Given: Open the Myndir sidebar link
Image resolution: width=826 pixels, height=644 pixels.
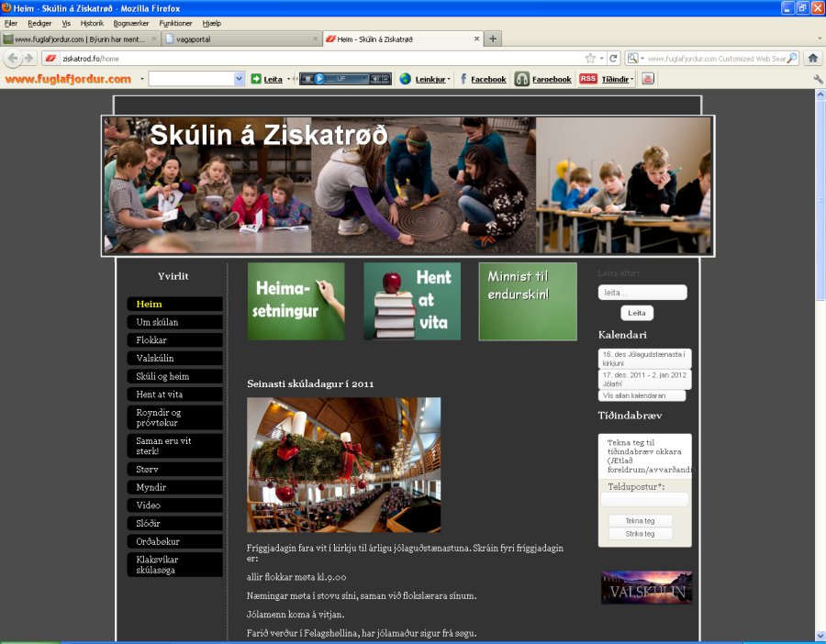Looking at the screenshot, I should [175, 488].
